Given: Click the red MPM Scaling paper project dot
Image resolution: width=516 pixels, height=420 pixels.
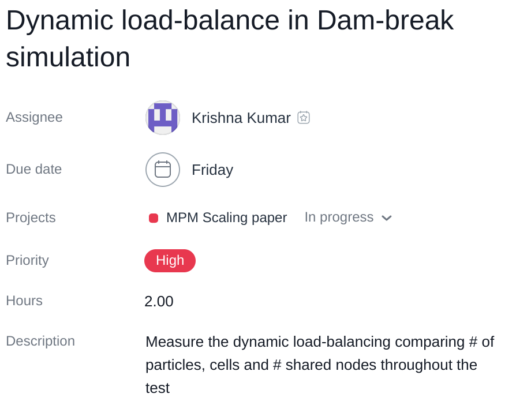Looking at the screenshot, I should [154, 218].
